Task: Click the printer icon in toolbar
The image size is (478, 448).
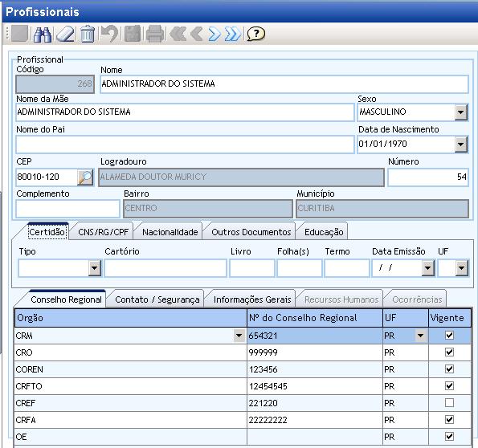Action: pos(155,34)
